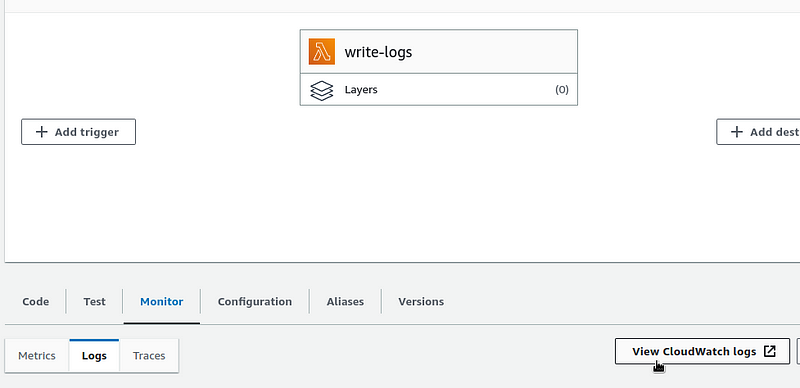Go to the Configuration tab
Screen dimensions: 800x388
(x=255, y=301)
